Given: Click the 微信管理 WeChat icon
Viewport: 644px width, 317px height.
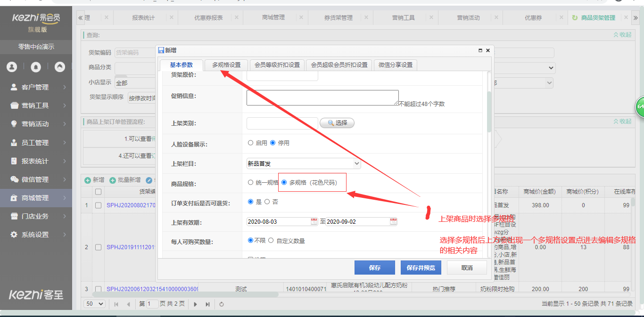Looking at the screenshot, I should point(14,179).
